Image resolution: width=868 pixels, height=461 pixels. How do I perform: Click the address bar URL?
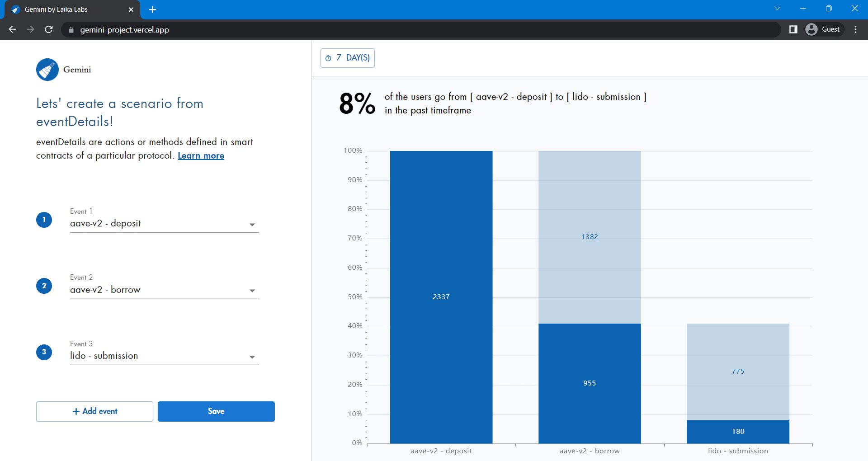pyautogui.click(x=124, y=30)
